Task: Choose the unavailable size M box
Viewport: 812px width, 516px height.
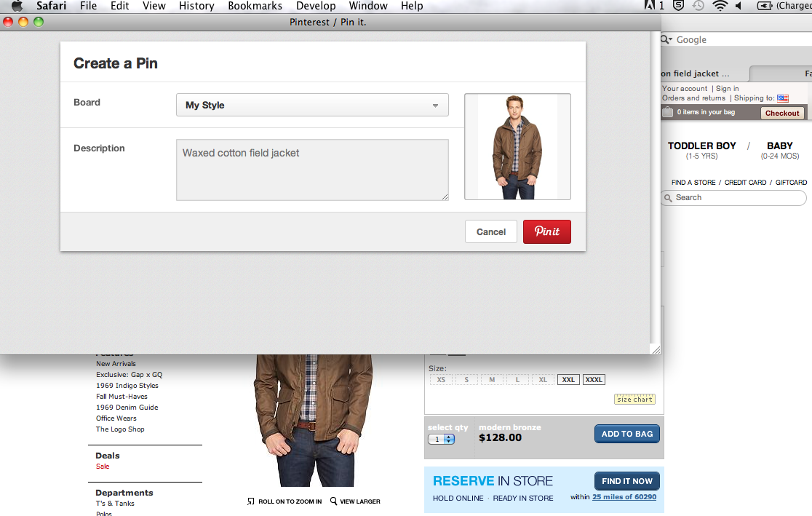Action: tap(492, 380)
